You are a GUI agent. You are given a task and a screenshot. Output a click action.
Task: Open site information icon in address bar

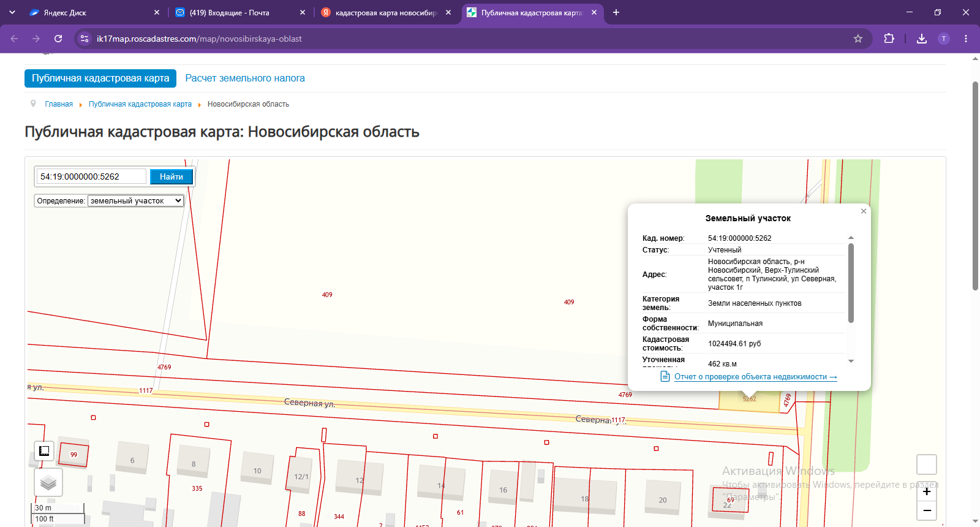(x=85, y=39)
